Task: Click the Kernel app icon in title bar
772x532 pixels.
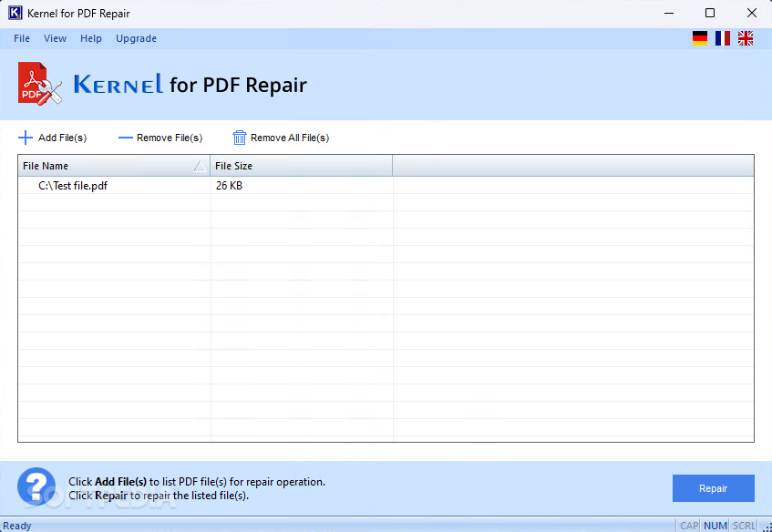Action: coord(15,13)
